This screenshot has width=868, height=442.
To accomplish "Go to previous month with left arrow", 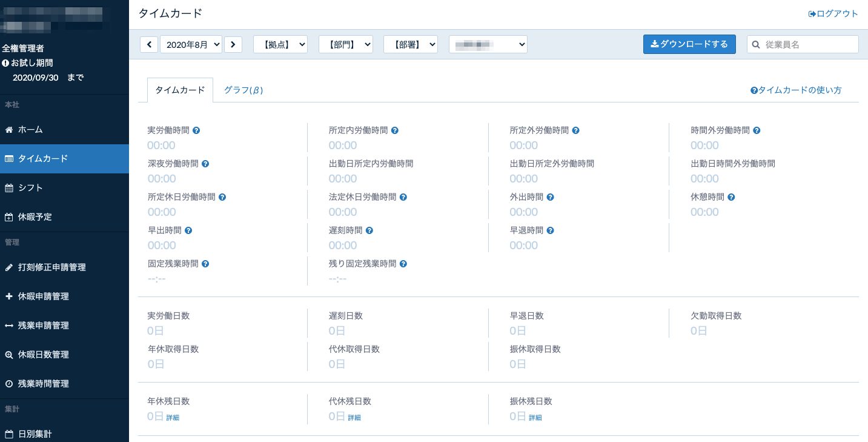I will coord(149,44).
